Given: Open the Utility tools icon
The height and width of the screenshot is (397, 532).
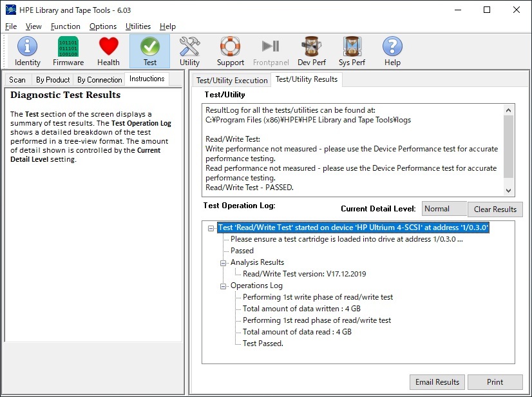Looking at the screenshot, I should 189,52.
